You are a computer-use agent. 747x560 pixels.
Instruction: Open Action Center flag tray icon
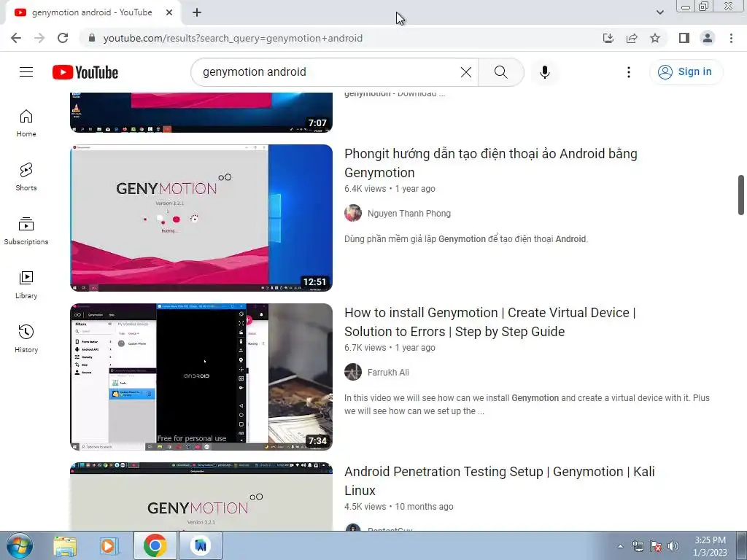(x=656, y=546)
